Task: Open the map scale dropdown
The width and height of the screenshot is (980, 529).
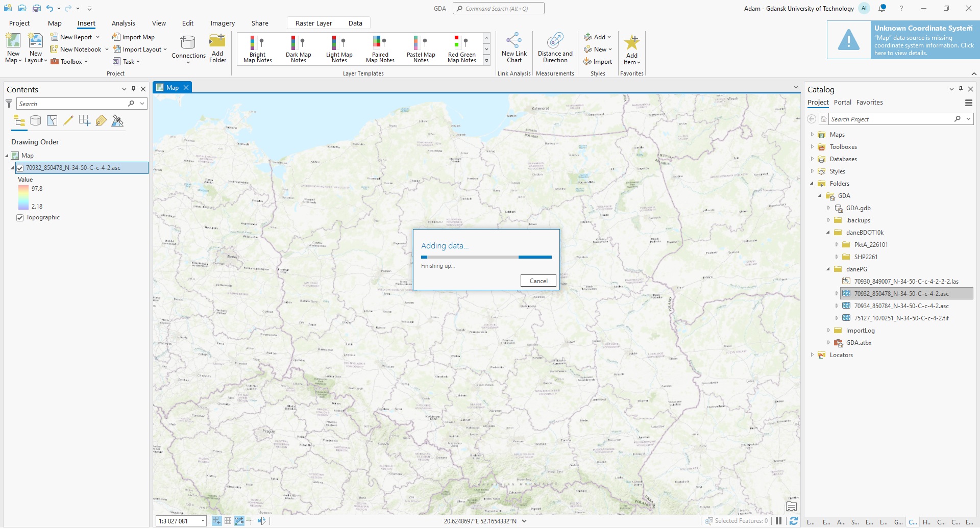Action: pyautogui.click(x=203, y=521)
